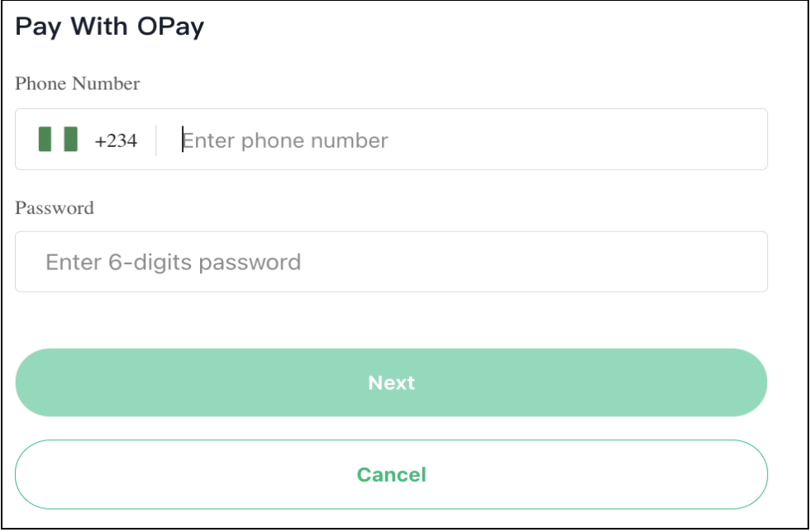This screenshot has width=810, height=532.
Task: Open the +234 country code selector
Action: pyautogui.click(x=88, y=140)
